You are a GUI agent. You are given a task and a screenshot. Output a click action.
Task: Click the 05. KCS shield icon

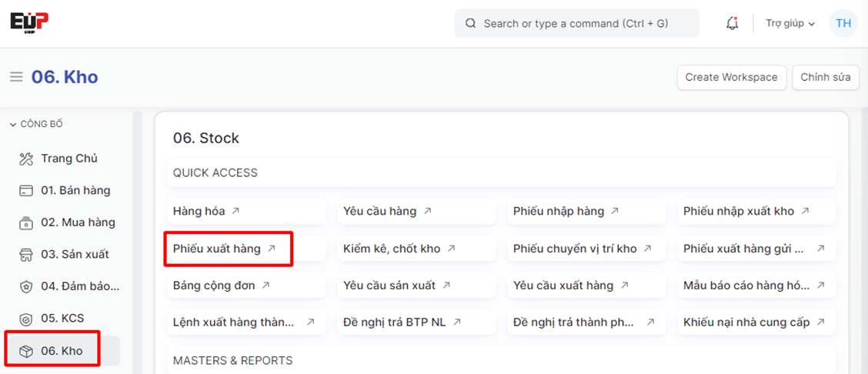point(26,319)
